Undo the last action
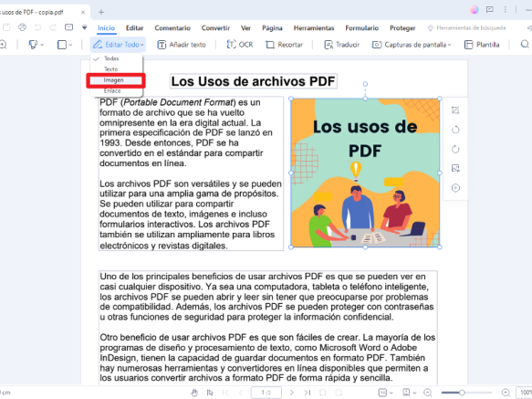This screenshot has height=399, width=532. (37, 27)
